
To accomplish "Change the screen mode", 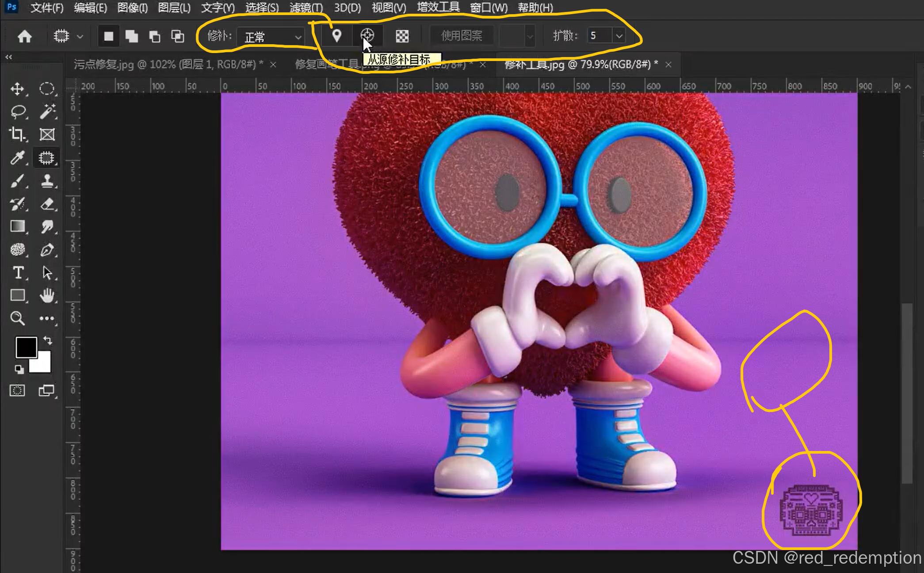I will coord(46,391).
